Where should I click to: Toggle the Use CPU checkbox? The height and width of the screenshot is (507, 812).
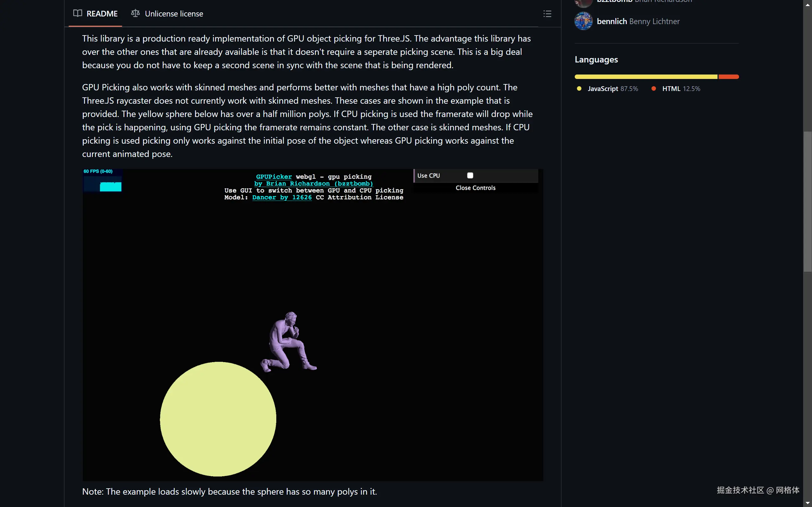[x=469, y=175]
